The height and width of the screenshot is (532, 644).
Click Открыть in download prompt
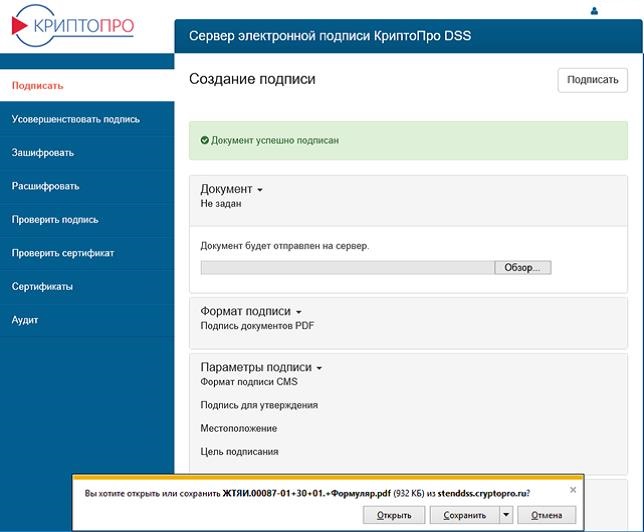pos(394,515)
